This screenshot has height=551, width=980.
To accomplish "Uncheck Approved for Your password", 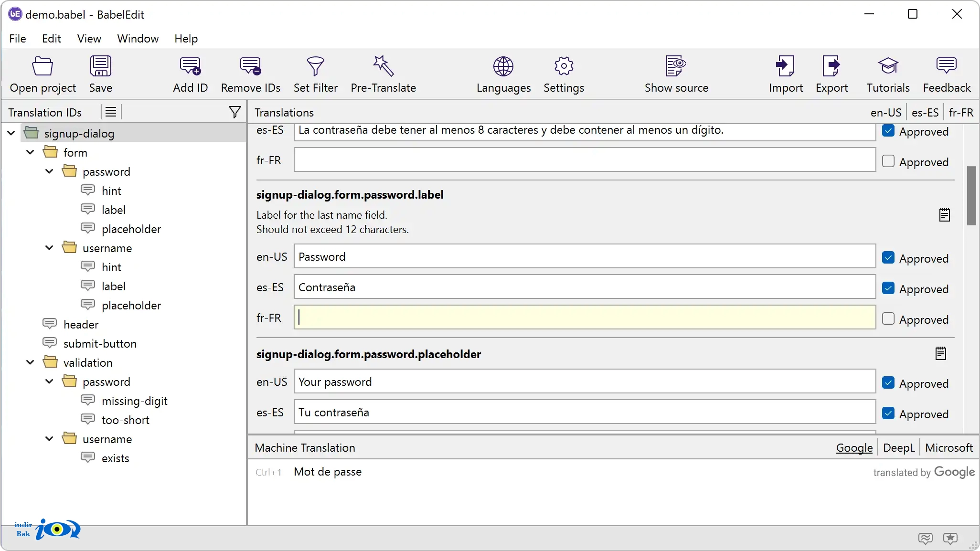I will (x=888, y=382).
